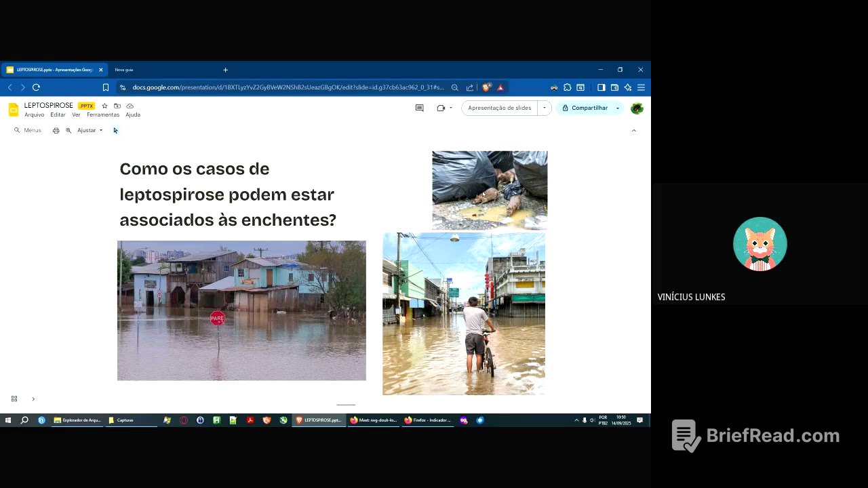Click the Apresentação de slides button

click(499, 108)
